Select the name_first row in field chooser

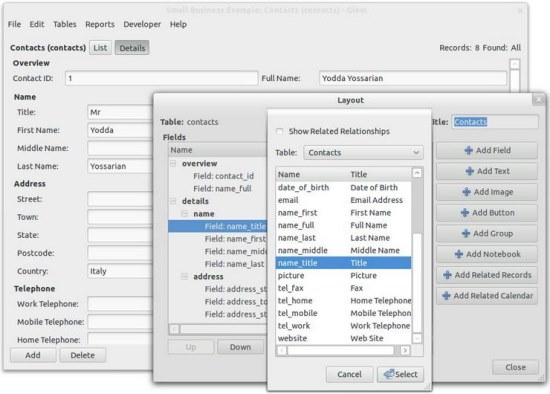click(343, 213)
